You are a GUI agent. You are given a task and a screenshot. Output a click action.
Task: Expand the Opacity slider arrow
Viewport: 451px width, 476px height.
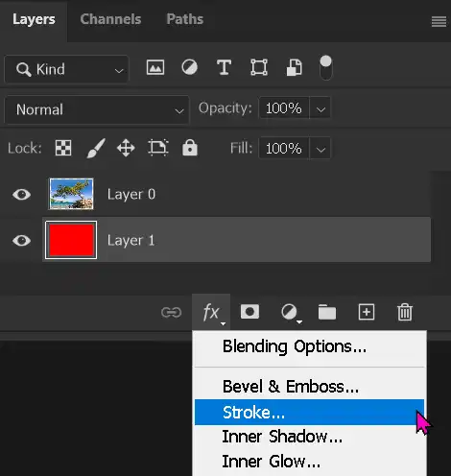click(x=320, y=108)
